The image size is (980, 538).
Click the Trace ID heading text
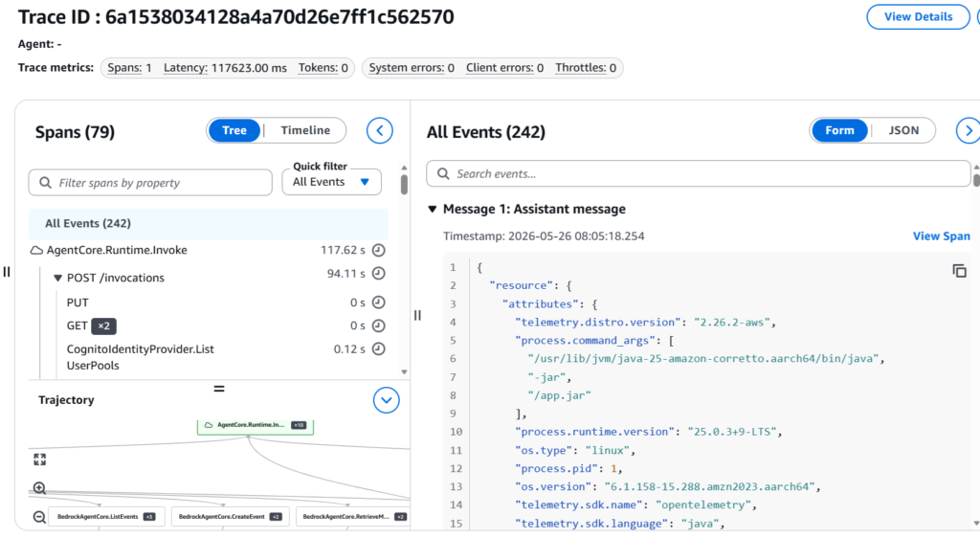pyautogui.click(x=235, y=17)
